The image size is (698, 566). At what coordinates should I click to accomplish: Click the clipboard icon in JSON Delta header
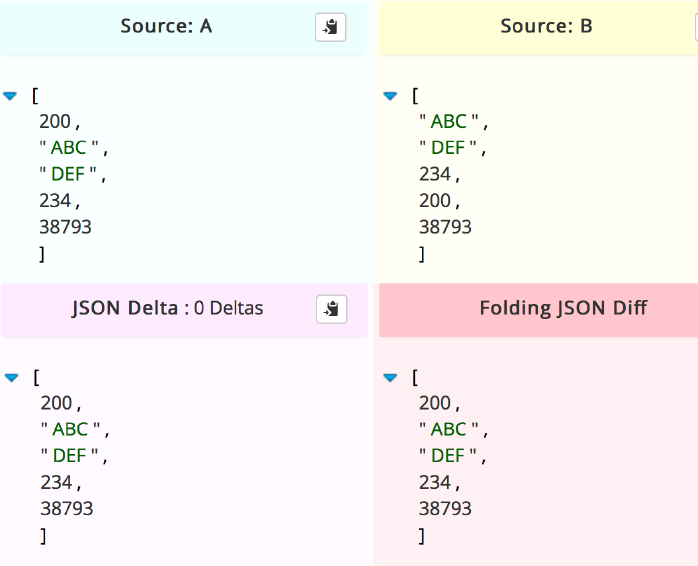(x=331, y=309)
